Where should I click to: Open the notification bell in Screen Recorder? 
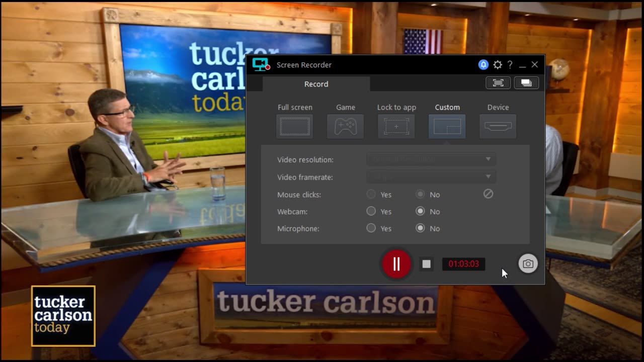[x=484, y=64]
